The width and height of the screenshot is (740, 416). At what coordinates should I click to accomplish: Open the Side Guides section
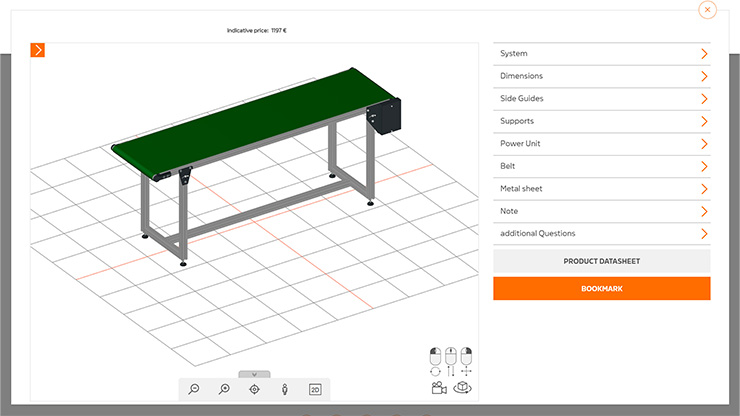pos(602,99)
